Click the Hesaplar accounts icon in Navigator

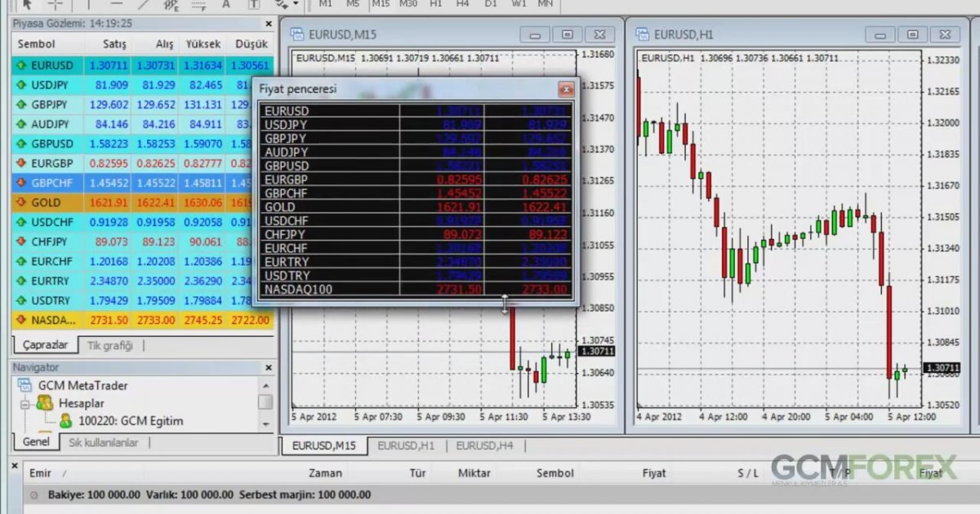click(44, 403)
